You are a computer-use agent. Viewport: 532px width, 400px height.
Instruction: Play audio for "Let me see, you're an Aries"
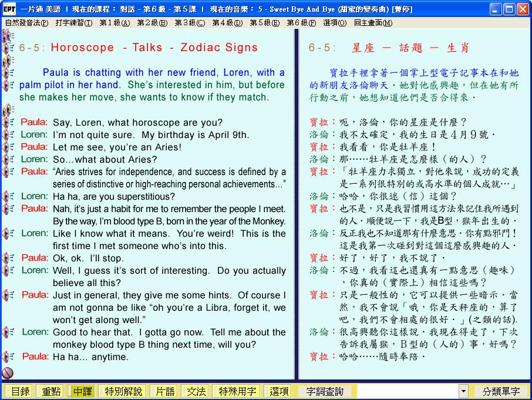pyautogui.click(x=8, y=147)
